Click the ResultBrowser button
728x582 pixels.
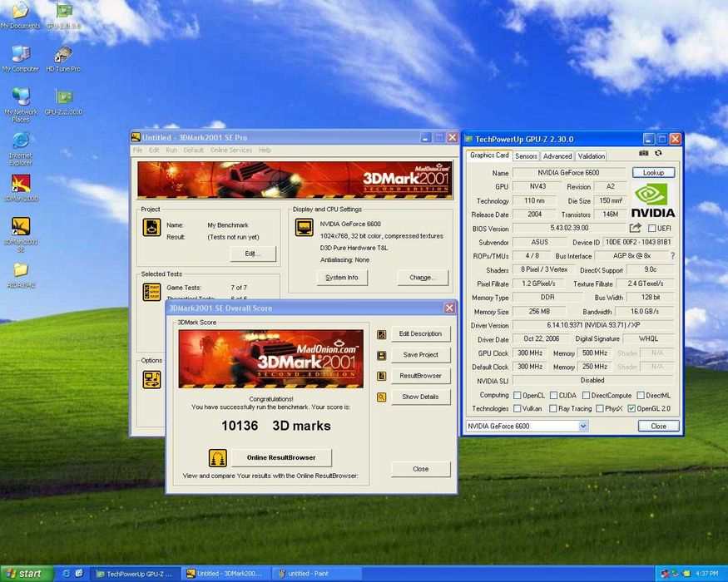coord(421,376)
